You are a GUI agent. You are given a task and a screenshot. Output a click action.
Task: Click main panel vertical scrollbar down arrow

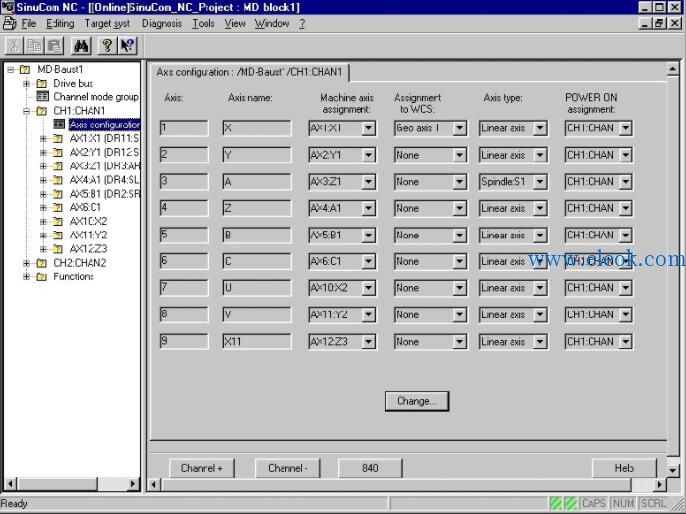pos(673,470)
